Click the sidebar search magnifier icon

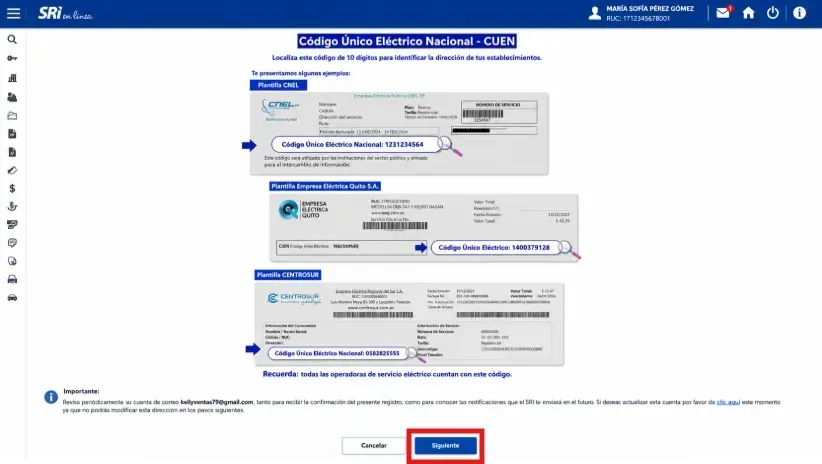[x=12, y=39]
